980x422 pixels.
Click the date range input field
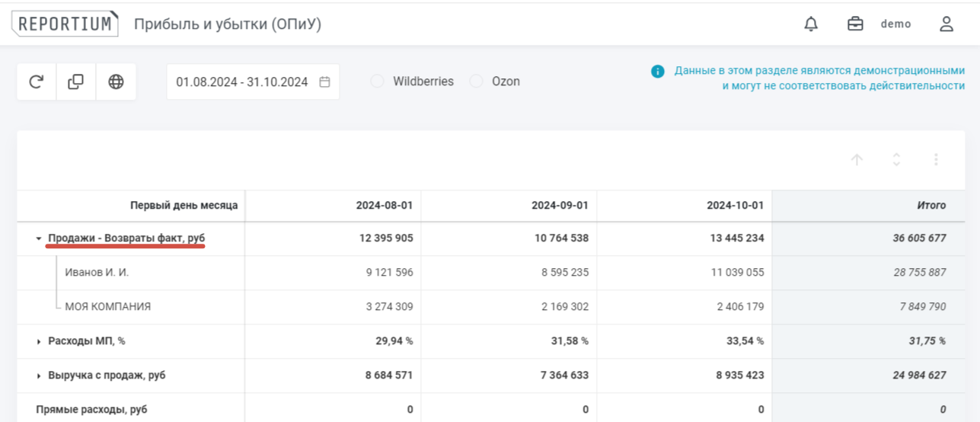(x=241, y=82)
